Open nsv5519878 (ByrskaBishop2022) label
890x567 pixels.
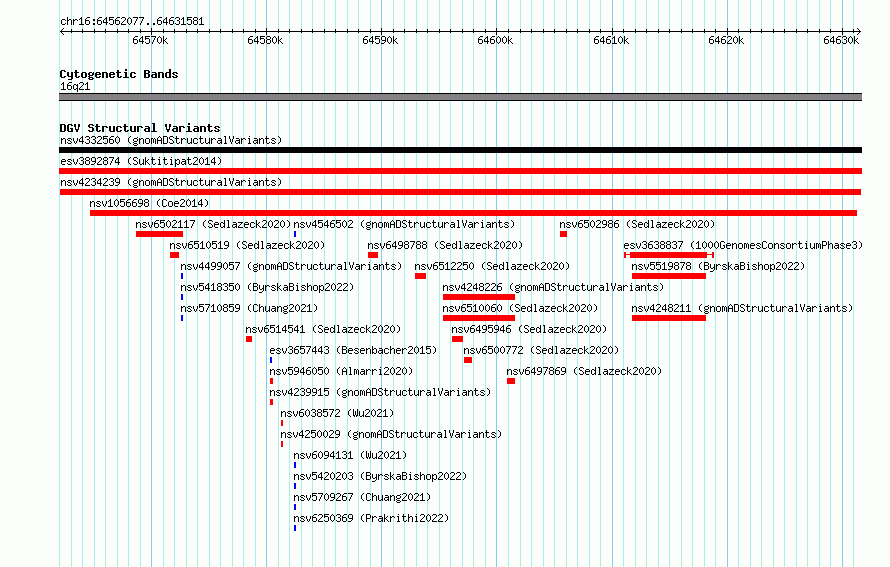pyautogui.click(x=718, y=266)
